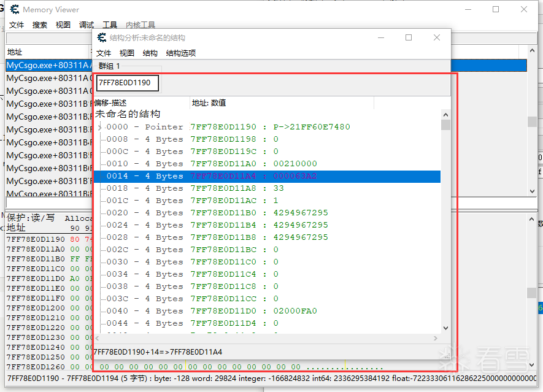Click disassembler scrollbar down arrow in Memory Viewer

pos(532,191)
